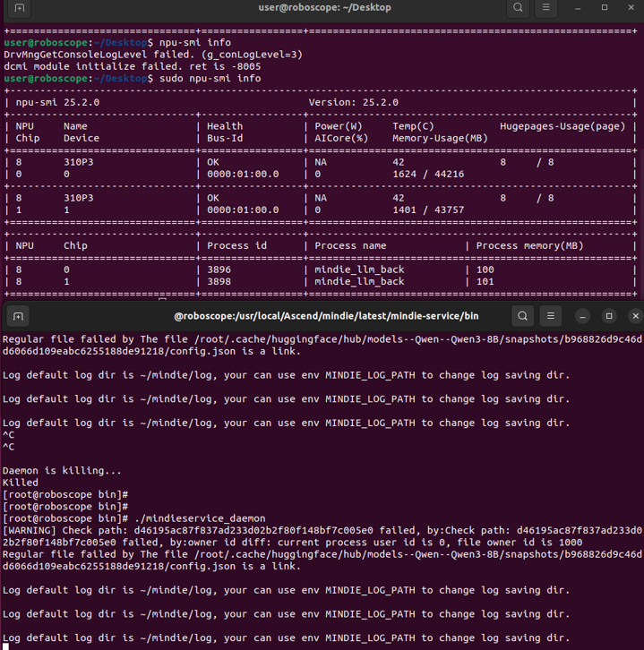Click search icon in the Desktop terminal

519,8
